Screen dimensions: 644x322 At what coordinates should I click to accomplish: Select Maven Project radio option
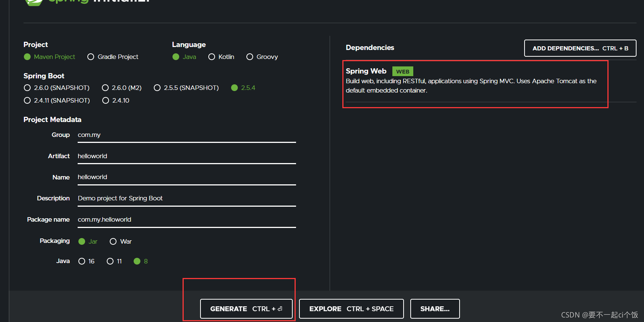coord(49,57)
